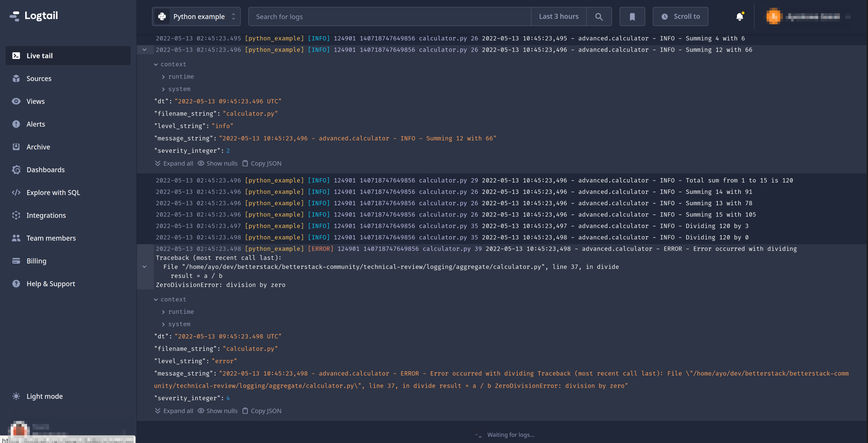Click the search magnifier icon

599,16
